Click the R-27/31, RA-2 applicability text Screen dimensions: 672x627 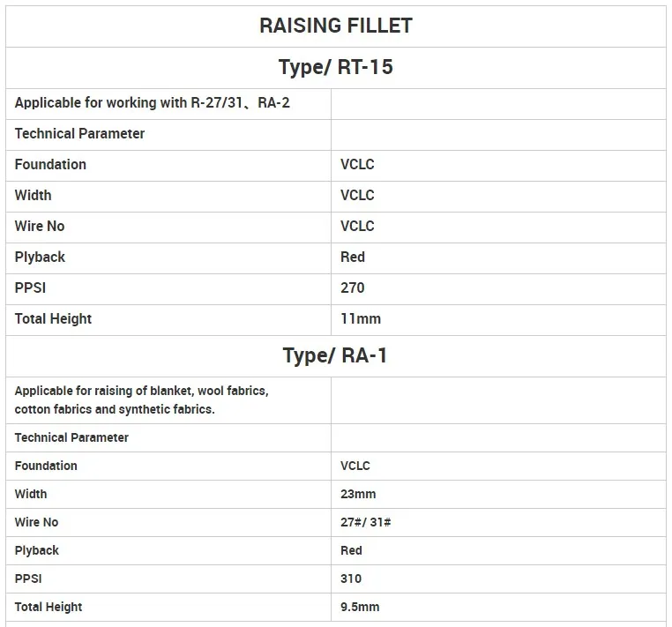tap(153, 103)
